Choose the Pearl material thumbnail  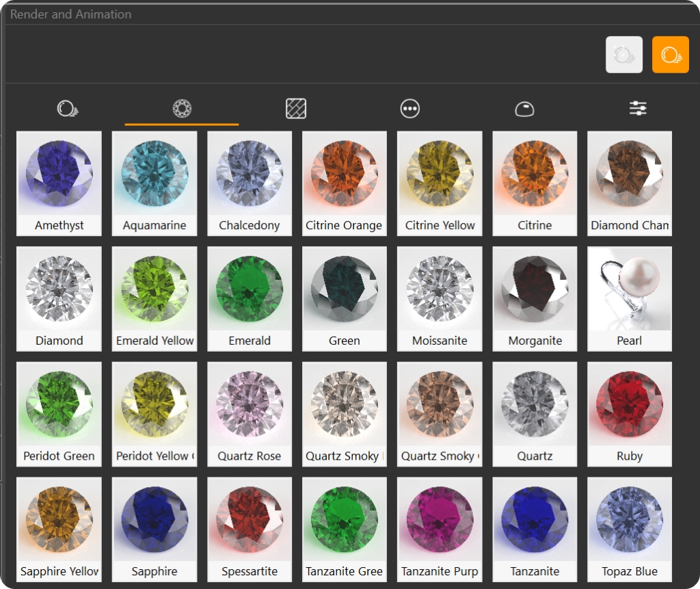coord(630,298)
